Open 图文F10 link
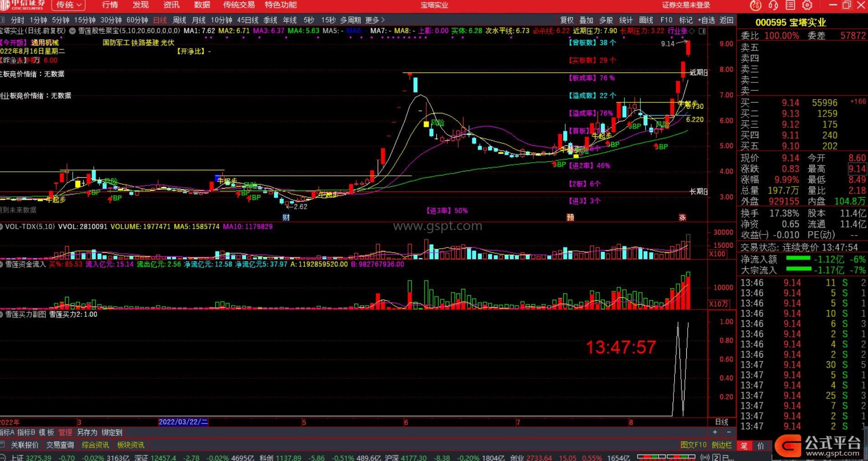Viewport: 868px width, 461px height. (693, 445)
